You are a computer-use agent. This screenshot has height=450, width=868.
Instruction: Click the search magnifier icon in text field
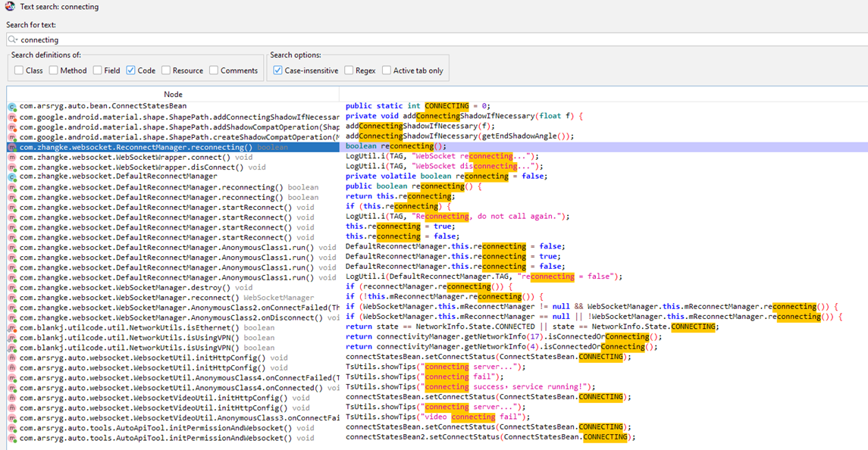13,40
